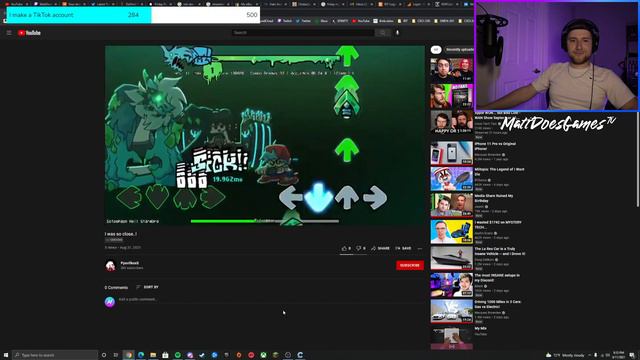Open Microsoft Edge from the taskbar
The width and height of the screenshot is (640, 360).
pos(141,355)
